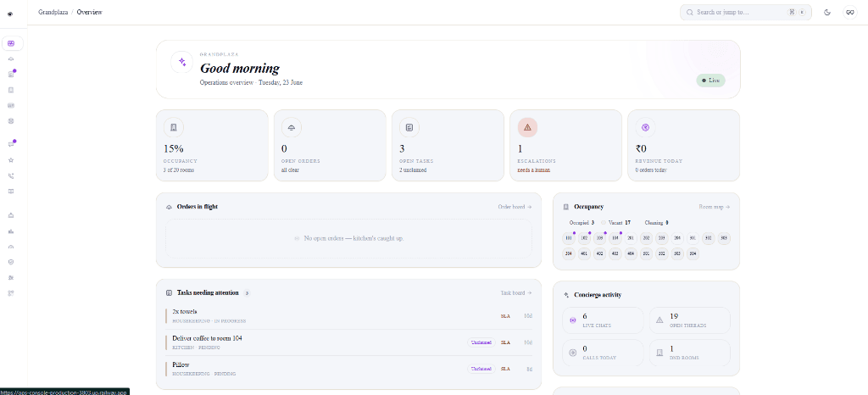This screenshot has width=868, height=395.
Task: Open the Task board link
Action: [x=516, y=292]
